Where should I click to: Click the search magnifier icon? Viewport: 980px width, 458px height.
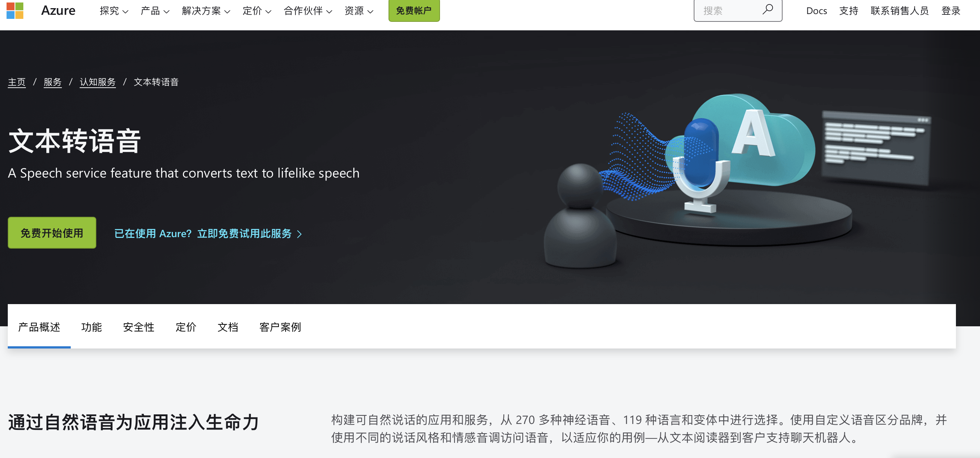[x=768, y=9]
